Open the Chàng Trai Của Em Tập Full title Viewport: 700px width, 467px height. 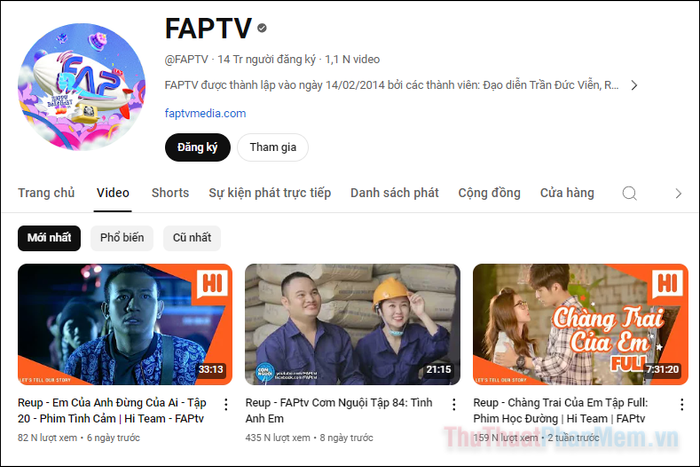561,411
